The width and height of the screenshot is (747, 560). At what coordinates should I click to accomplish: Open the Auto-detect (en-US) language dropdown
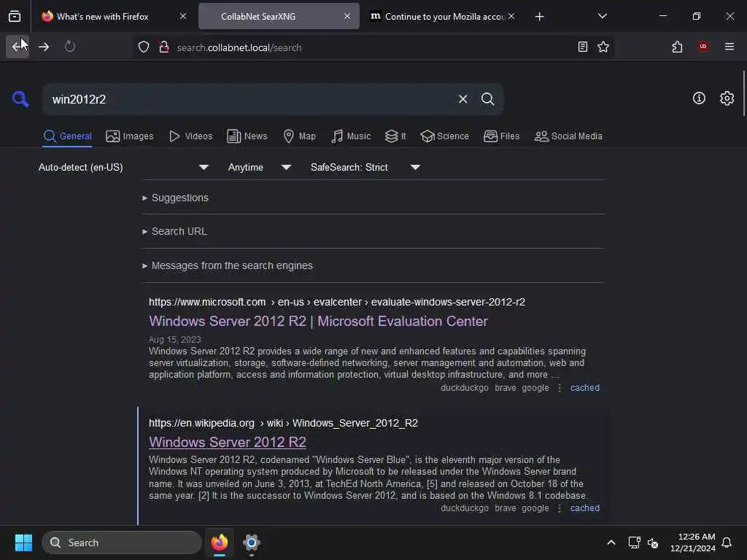(x=123, y=167)
